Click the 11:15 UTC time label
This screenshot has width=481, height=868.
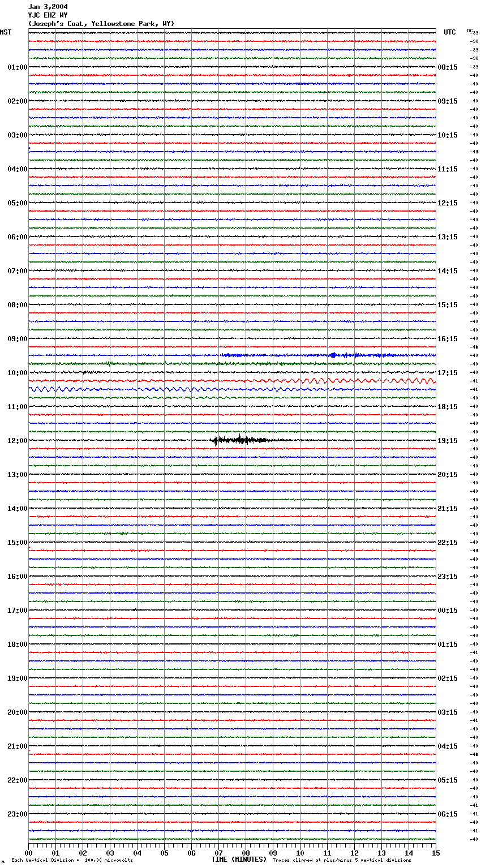click(x=448, y=169)
